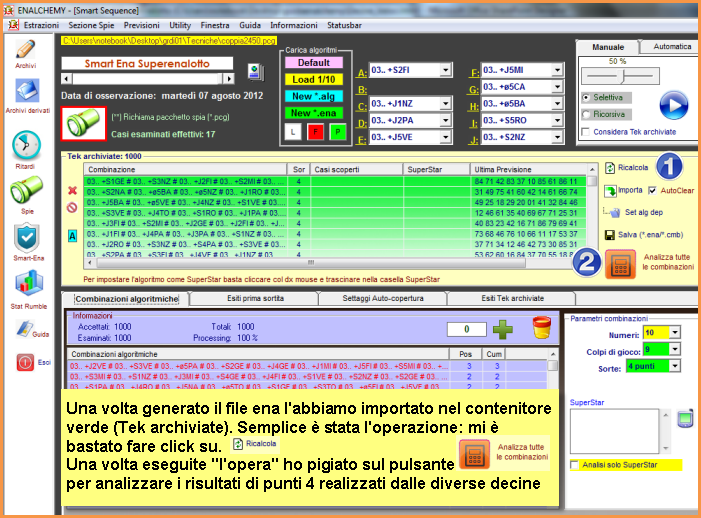Open the Utility menu
Viewport: 701px width, 518px height.
click(180, 25)
